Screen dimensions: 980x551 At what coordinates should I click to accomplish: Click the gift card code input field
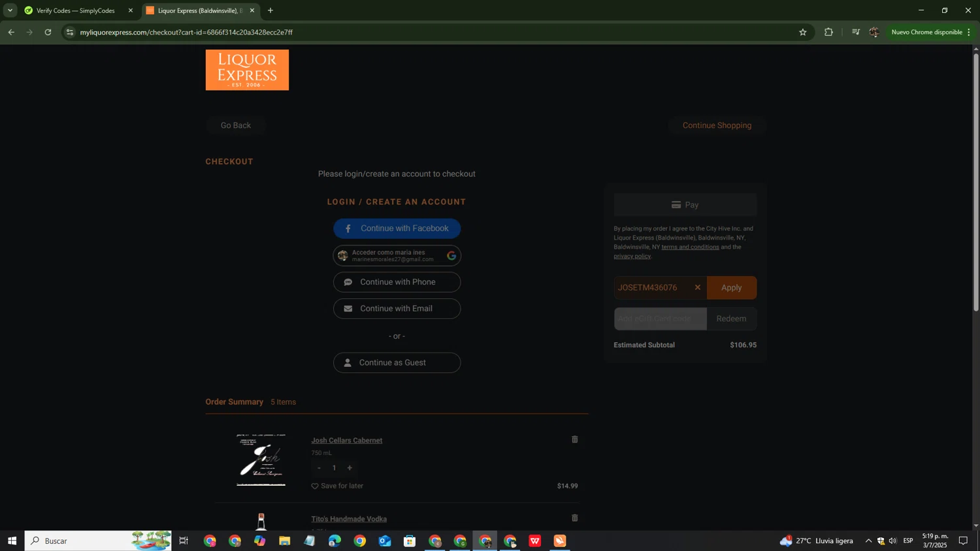(x=660, y=319)
